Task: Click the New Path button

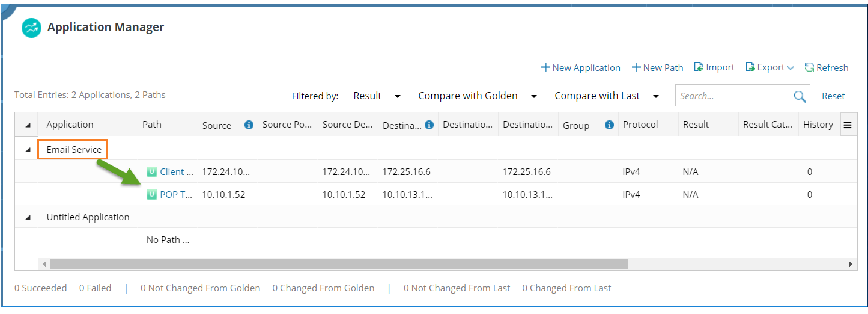Action: coord(657,67)
